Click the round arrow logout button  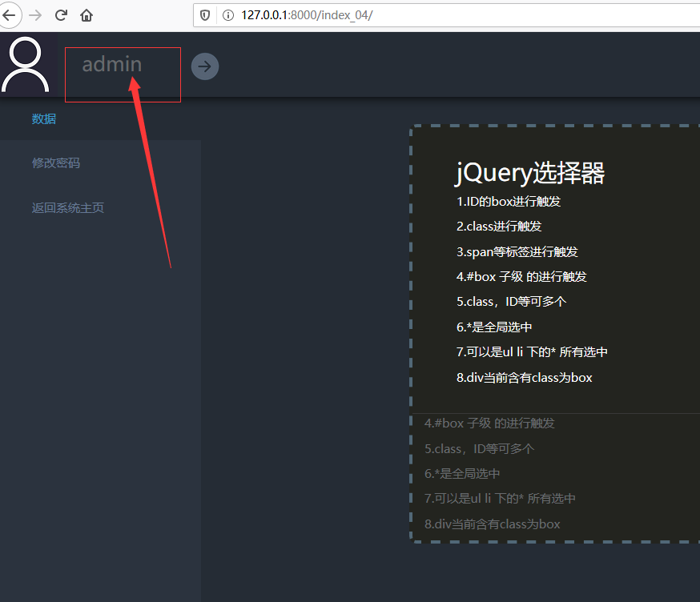205,66
